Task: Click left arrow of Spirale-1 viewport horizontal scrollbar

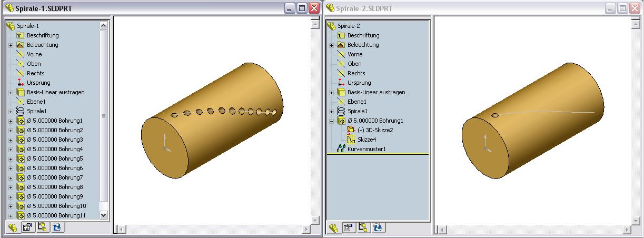Action: 121,230
